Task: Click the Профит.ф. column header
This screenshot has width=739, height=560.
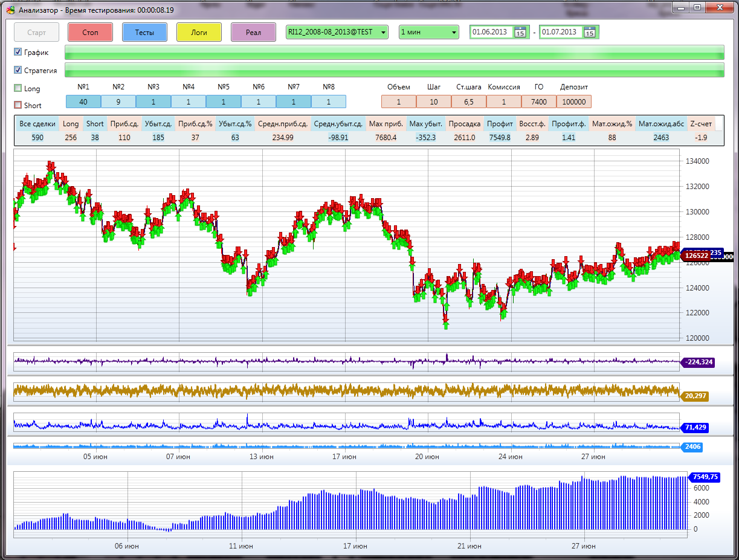Action: pyautogui.click(x=569, y=124)
